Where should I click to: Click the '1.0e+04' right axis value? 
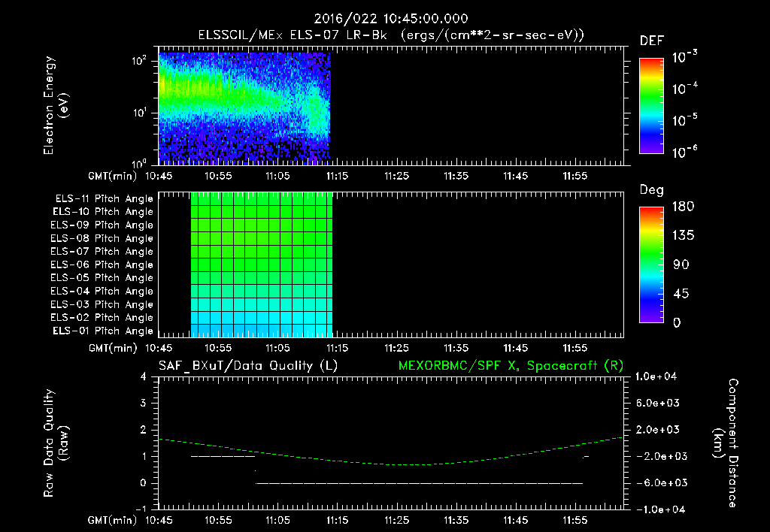click(656, 377)
